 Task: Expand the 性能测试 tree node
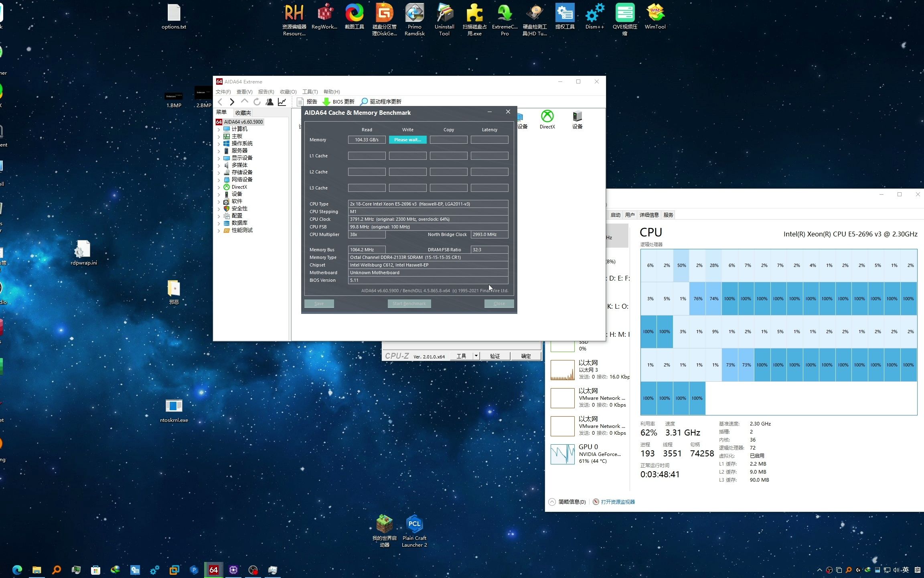[219, 230]
